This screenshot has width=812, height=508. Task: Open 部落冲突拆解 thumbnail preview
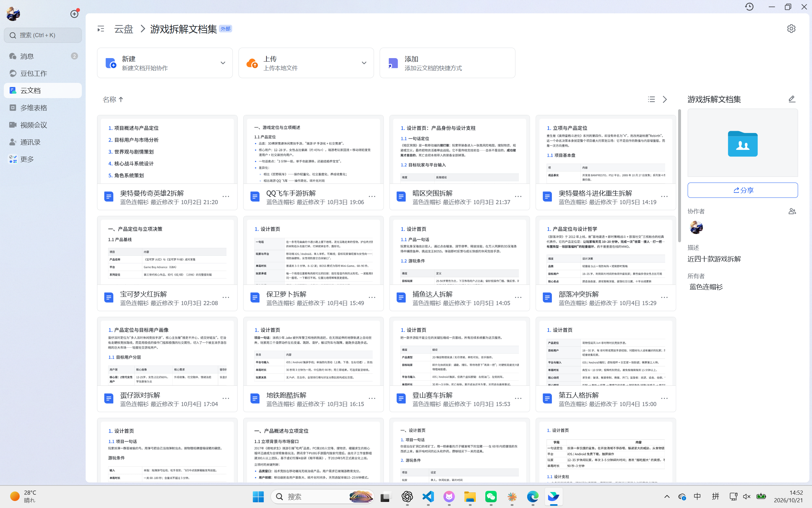pyautogui.click(x=605, y=251)
